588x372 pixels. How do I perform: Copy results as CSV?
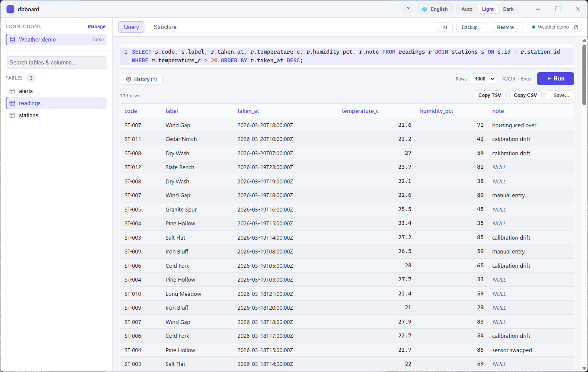[x=525, y=95]
